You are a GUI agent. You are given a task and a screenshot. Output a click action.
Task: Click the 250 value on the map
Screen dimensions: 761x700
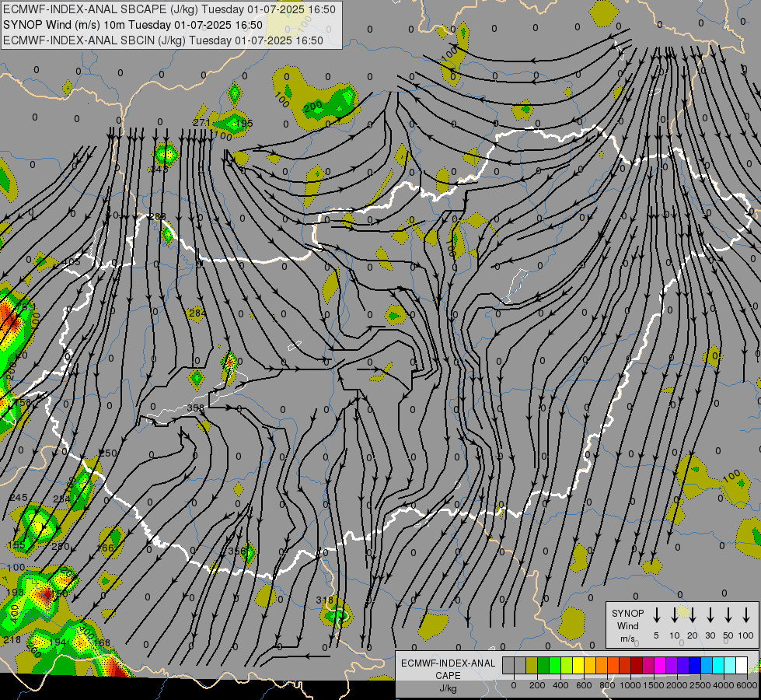pos(108,453)
